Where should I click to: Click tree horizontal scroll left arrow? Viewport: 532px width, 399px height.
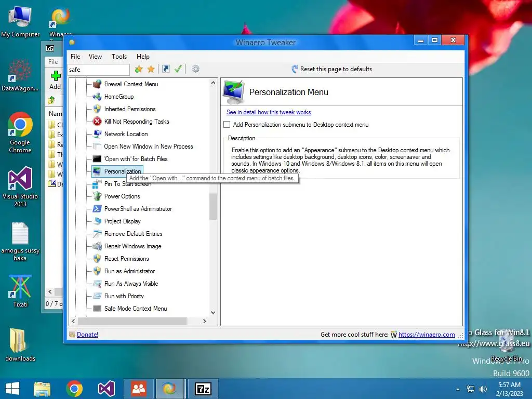(73, 321)
